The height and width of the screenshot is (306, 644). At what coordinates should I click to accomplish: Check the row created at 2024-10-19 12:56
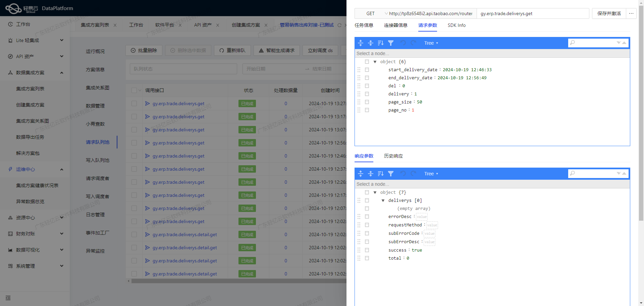tap(134, 143)
